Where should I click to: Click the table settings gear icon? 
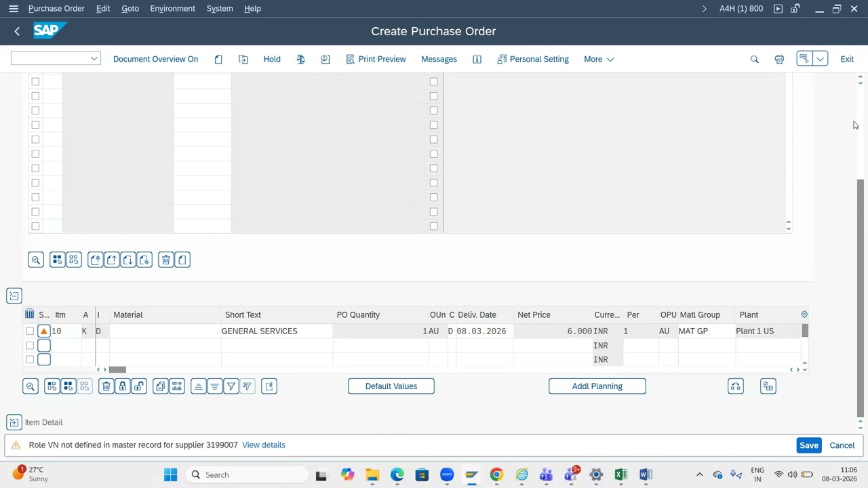coord(804,314)
